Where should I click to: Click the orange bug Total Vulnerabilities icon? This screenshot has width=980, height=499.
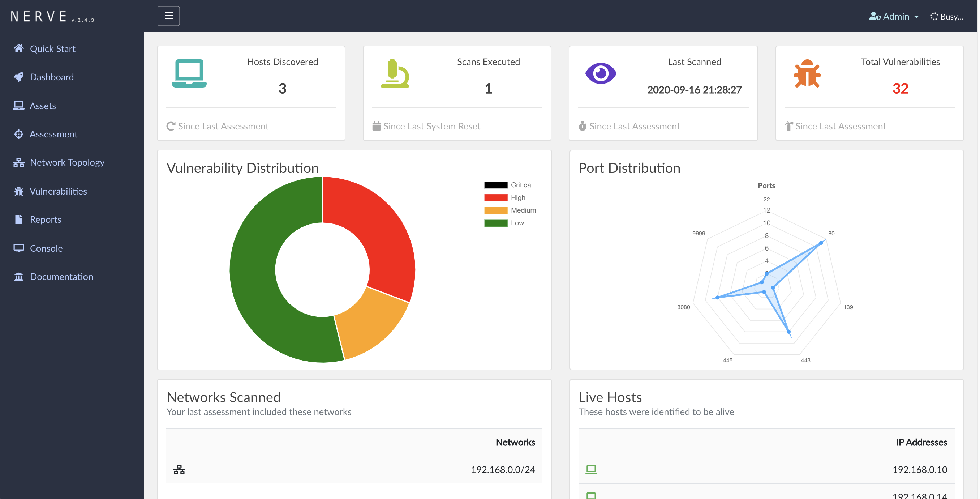(807, 73)
